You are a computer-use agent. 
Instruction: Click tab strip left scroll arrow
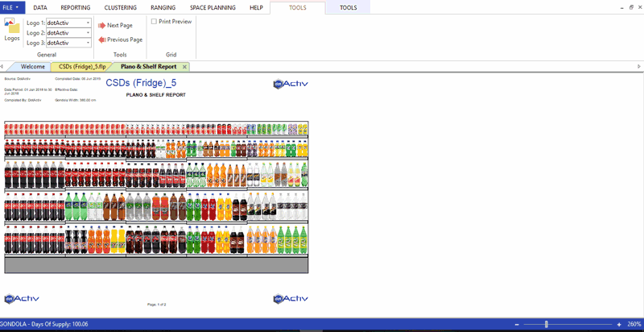(2, 67)
